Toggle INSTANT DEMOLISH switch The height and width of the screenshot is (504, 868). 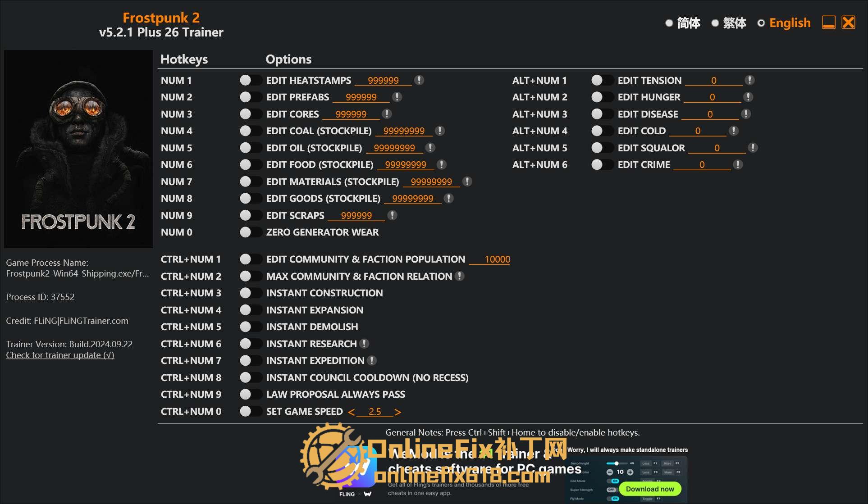[251, 327]
